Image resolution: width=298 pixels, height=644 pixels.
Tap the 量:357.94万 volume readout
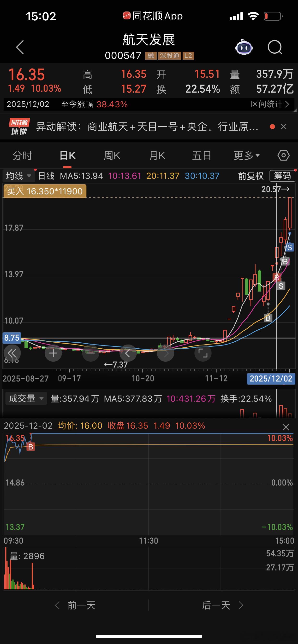click(75, 398)
